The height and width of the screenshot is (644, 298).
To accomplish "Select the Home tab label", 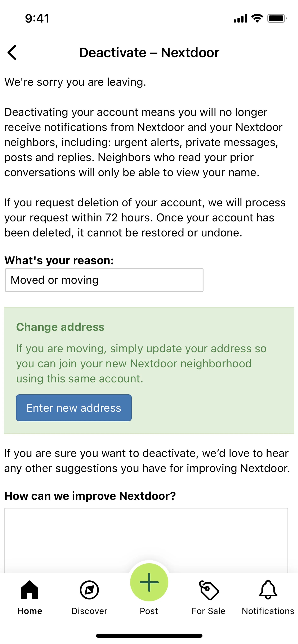I will coord(29,611).
